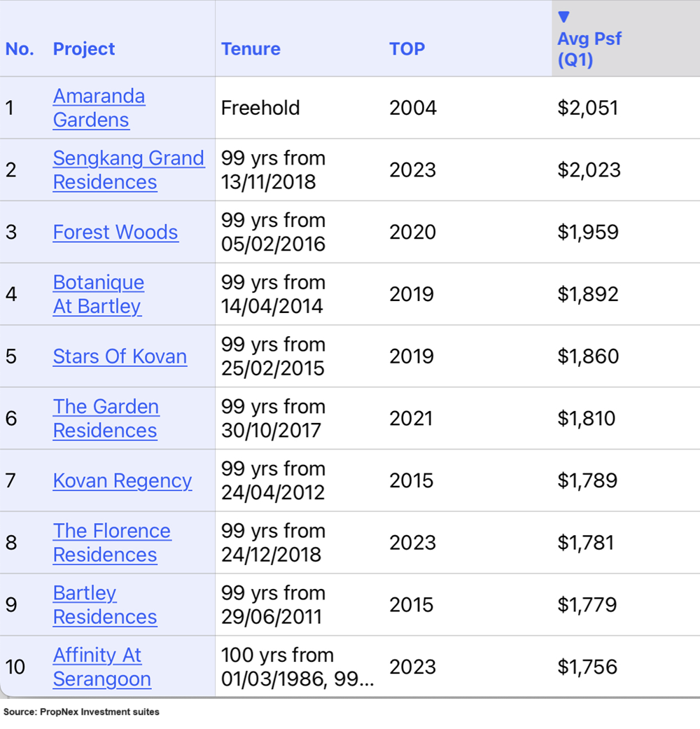Screen dimensions: 700x729
Task: Sort table by the TOP column header
Action: (x=407, y=49)
